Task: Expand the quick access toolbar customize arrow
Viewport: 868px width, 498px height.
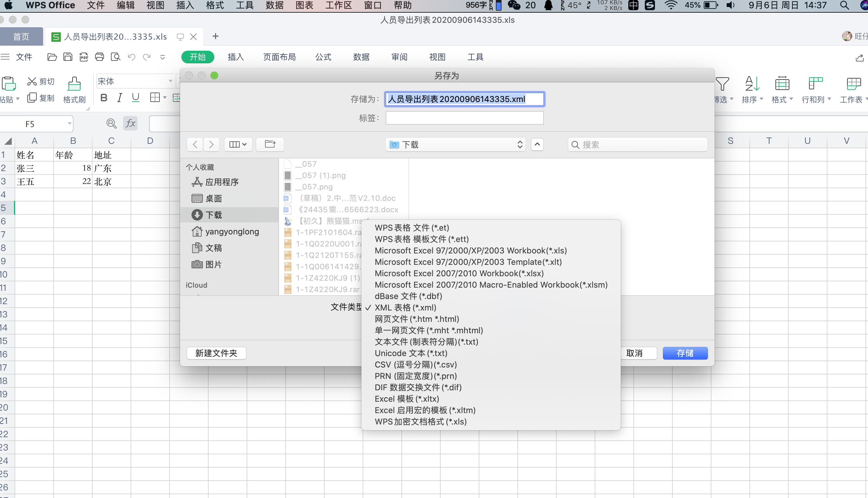Action: click(x=163, y=57)
